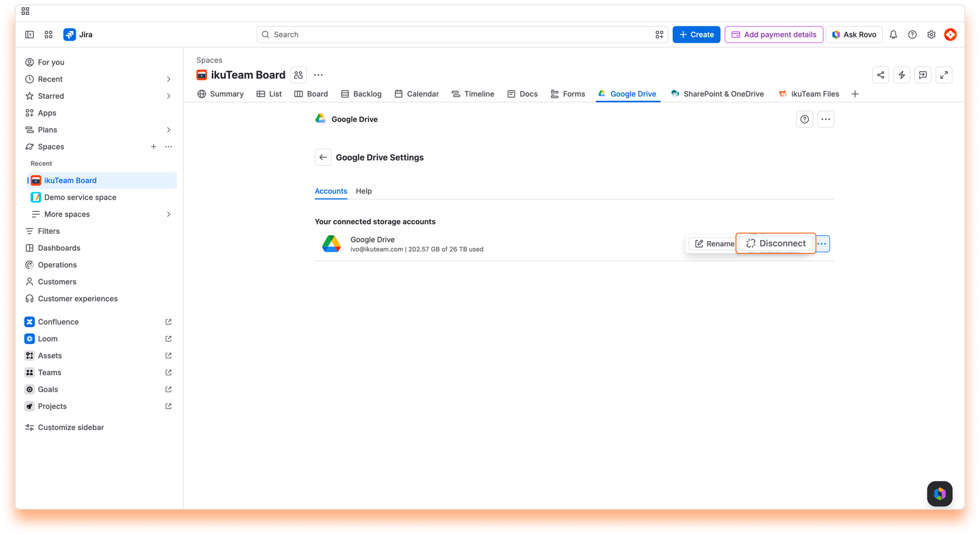Screen dimensions: 980x535
Task: Open Goals in the sidebar
Action: [x=99, y=389]
